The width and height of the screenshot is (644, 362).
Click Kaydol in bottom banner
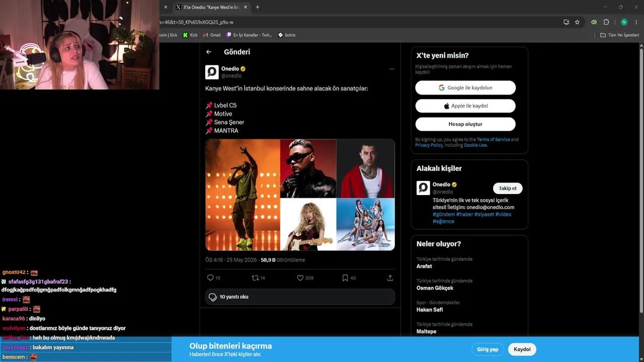[522, 349]
